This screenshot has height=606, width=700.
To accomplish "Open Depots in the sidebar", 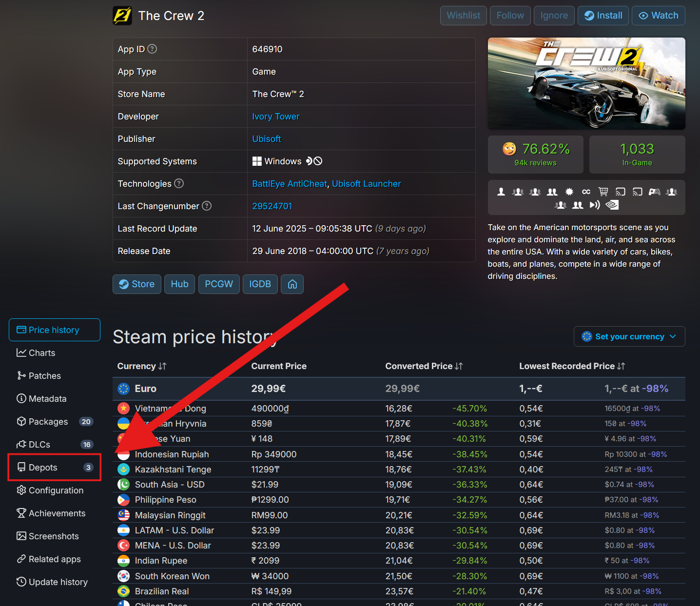I will (55, 468).
